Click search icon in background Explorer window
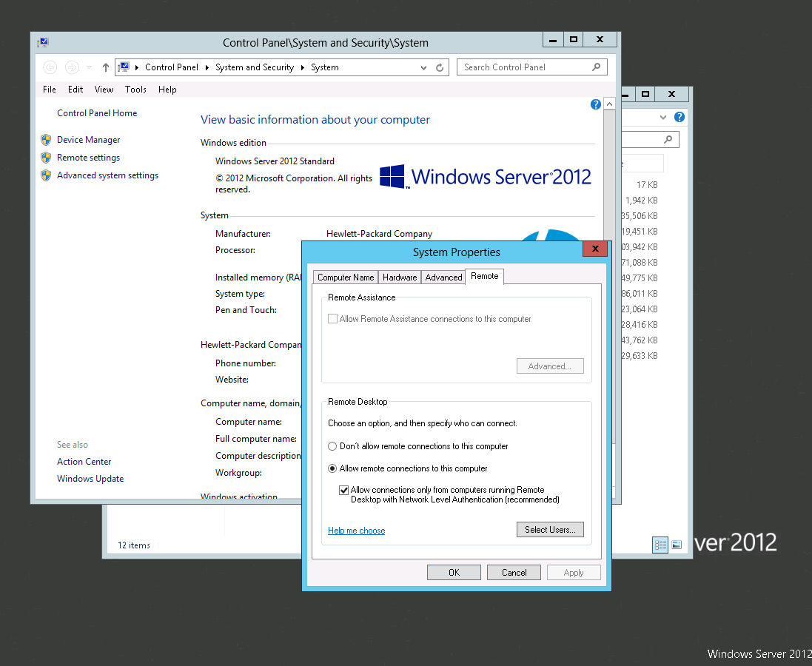 (x=668, y=139)
